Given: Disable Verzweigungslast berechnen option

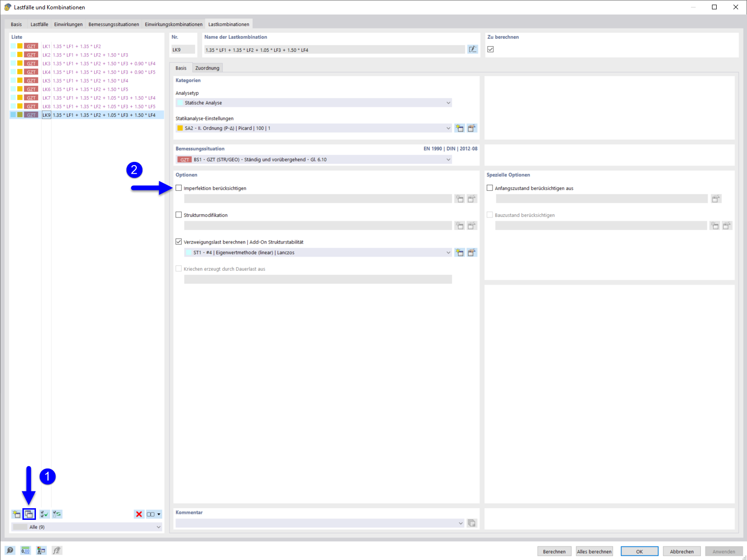Looking at the screenshot, I should click(x=178, y=241).
